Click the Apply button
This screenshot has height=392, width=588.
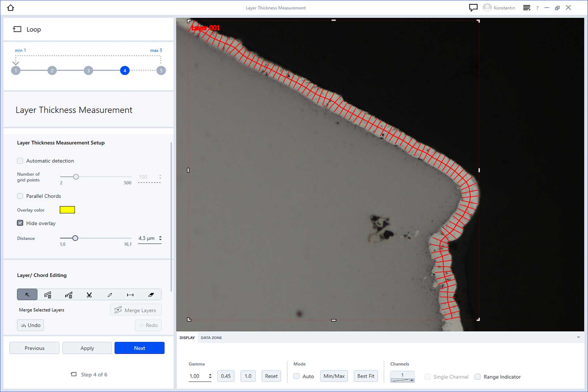[87, 348]
